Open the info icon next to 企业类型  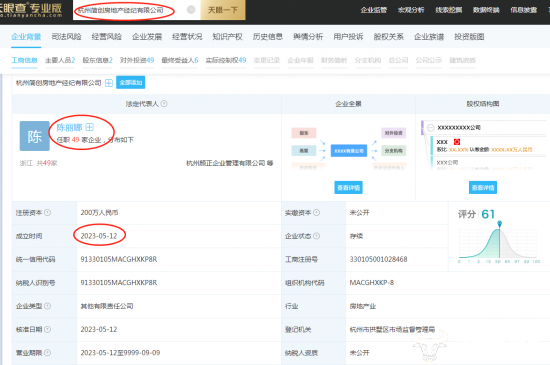coord(47,306)
